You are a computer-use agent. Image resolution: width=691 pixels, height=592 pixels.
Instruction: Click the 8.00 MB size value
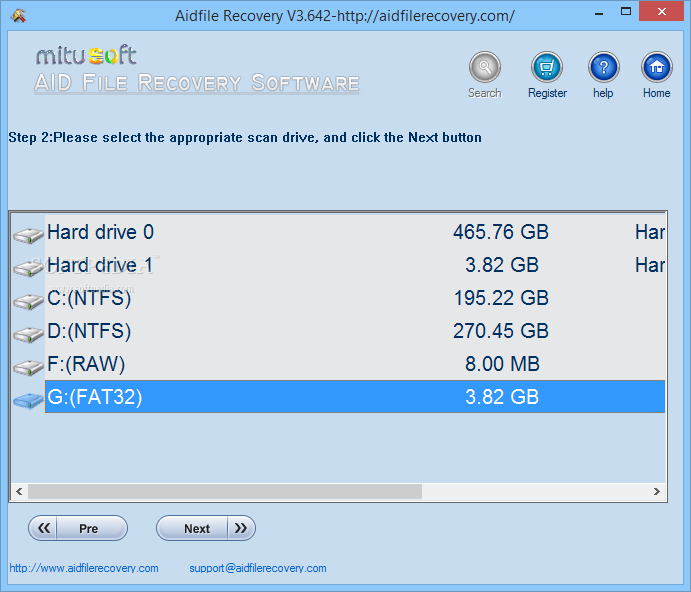(502, 364)
